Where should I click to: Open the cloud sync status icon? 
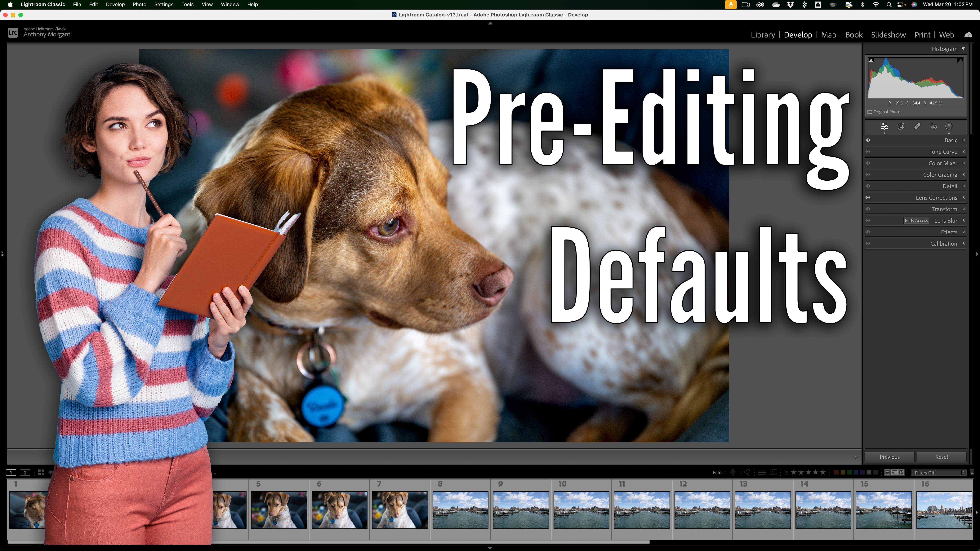tap(968, 35)
